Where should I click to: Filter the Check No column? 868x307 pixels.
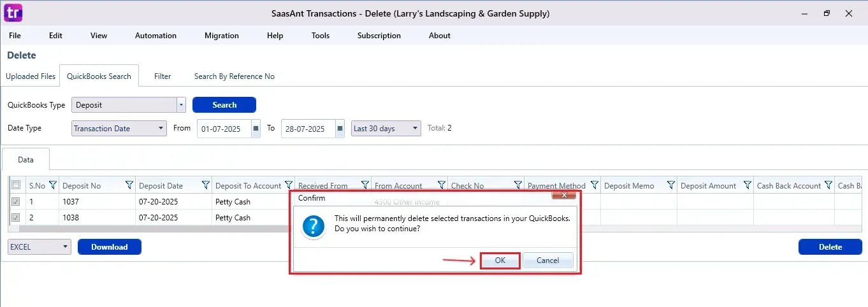point(518,185)
